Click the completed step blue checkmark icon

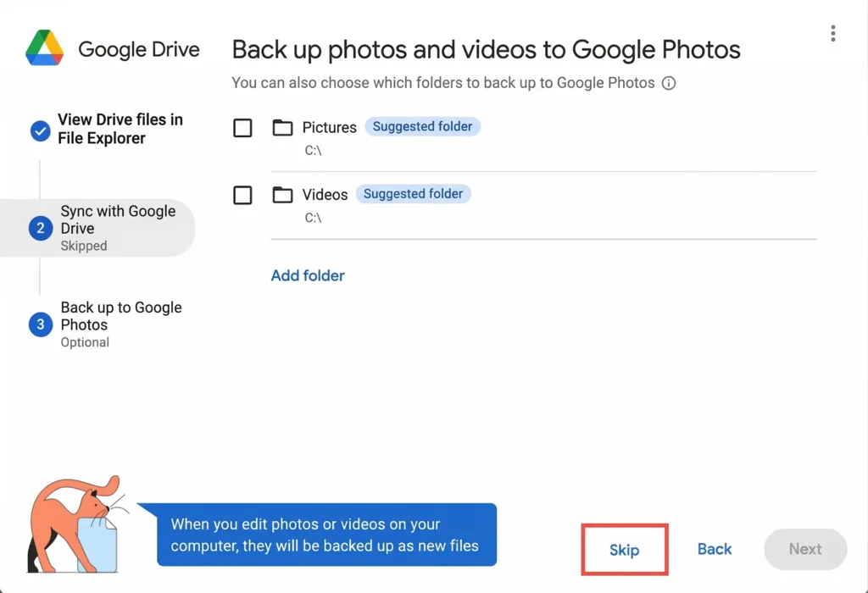pos(40,130)
